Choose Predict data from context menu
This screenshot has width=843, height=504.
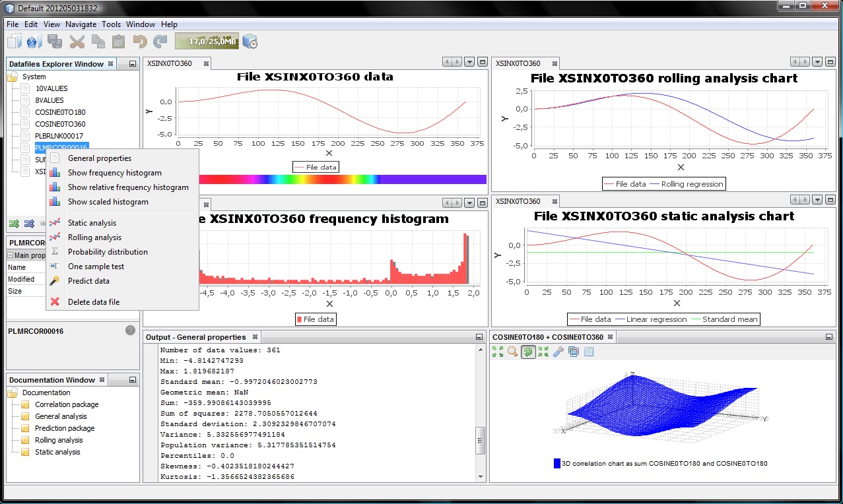[x=122, y=281]
